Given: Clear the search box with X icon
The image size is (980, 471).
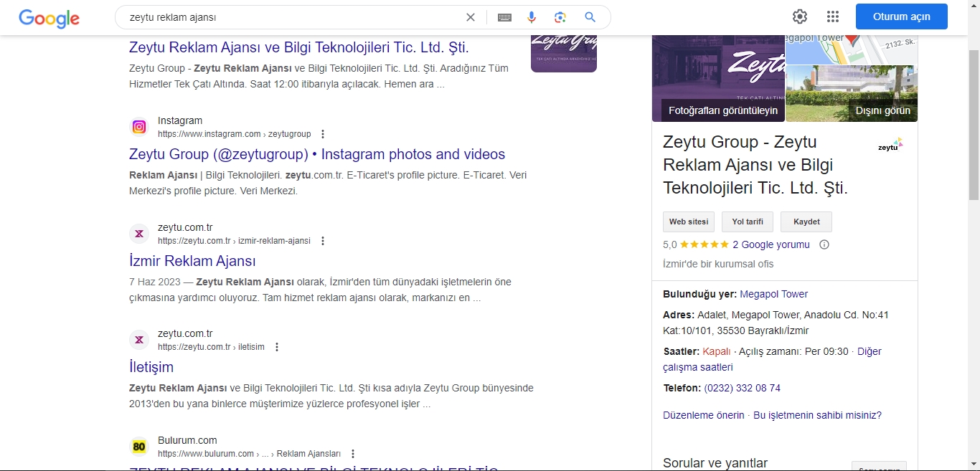Looking at the screenshot, I should [x=470, y=17].
